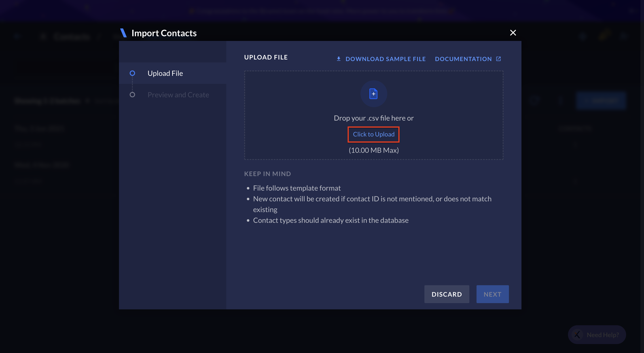
Task: Click the Click to Upload button
Action: [x=374, y=134]
